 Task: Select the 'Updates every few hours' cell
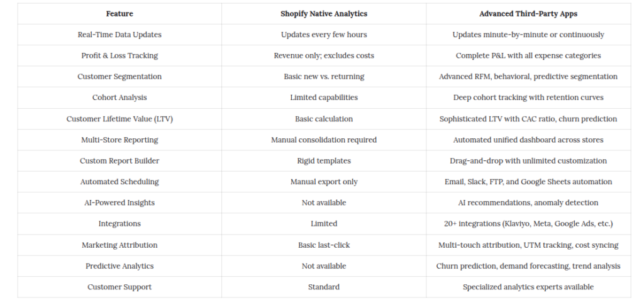[324, 35]
